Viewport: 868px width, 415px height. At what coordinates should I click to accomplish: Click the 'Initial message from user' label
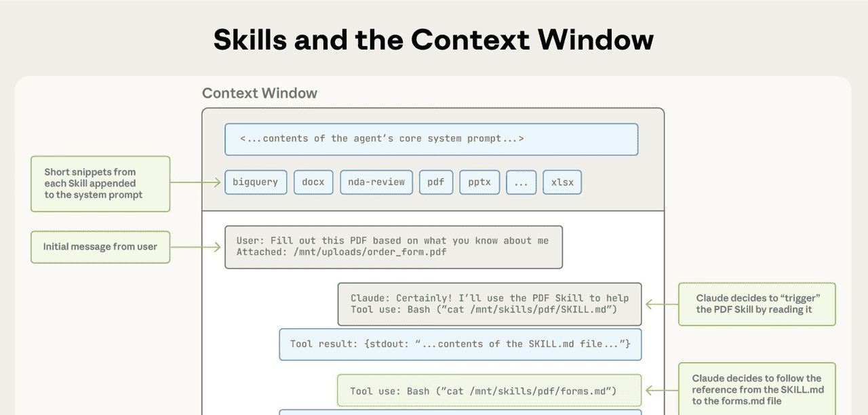click(x=100, y=247)
